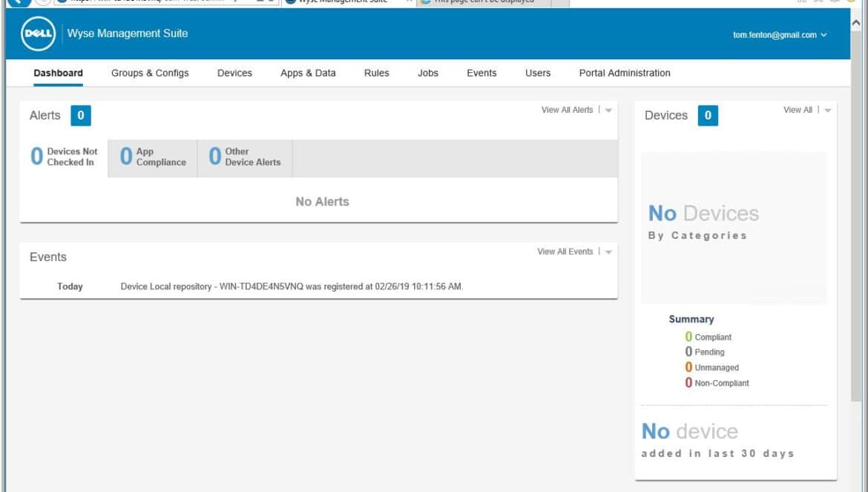Click the No device added in last 30 days text
Viewport: 868px width, 492px height.
point(717,440)
